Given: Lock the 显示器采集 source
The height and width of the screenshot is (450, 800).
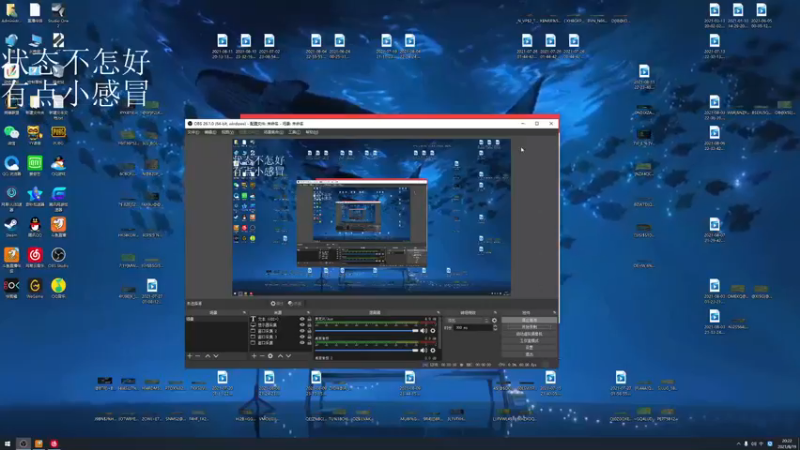Looking at the screenshot, I should coord(309,325).
